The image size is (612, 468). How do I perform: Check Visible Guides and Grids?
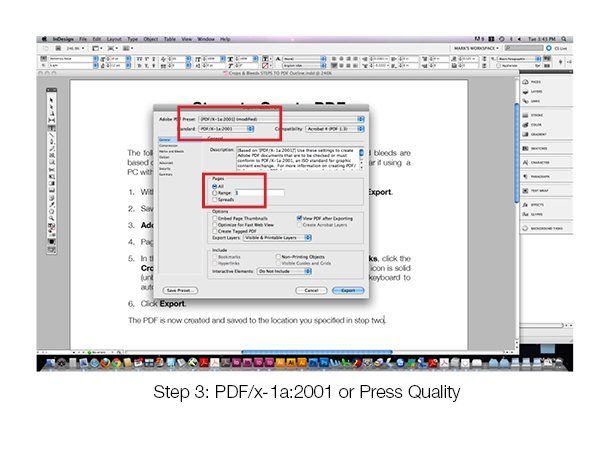tap(278, 263)
